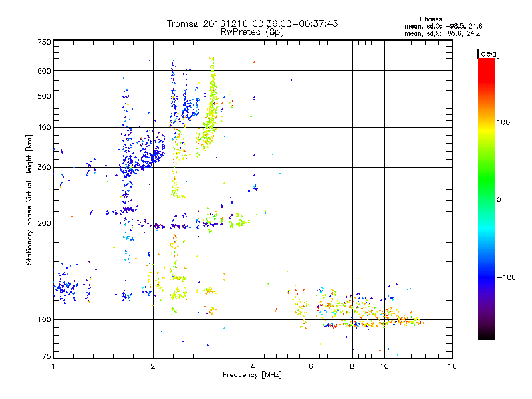Click the 'Stationary phase Virtual Height [km]' axis label
Screen dimensions: 532x399
29,199
